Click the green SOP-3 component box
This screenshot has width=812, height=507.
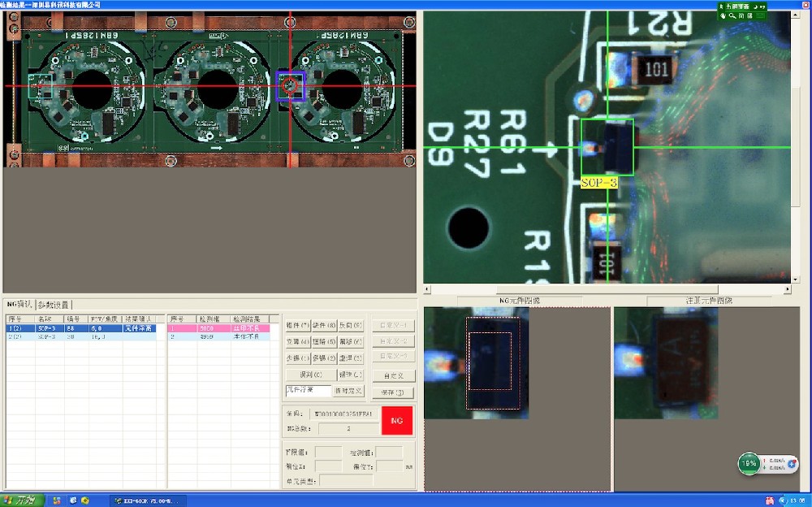(x=607, y=147)
